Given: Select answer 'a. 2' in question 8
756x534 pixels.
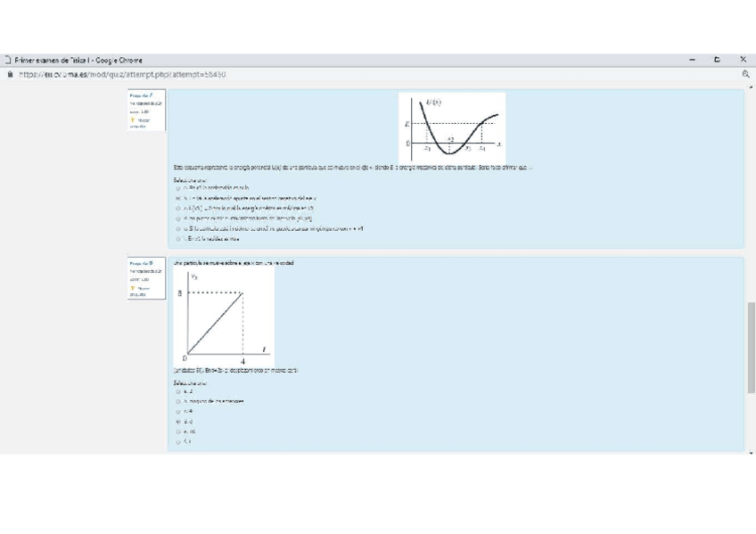Looking at the screenshot, I should [x=178, y=391].
